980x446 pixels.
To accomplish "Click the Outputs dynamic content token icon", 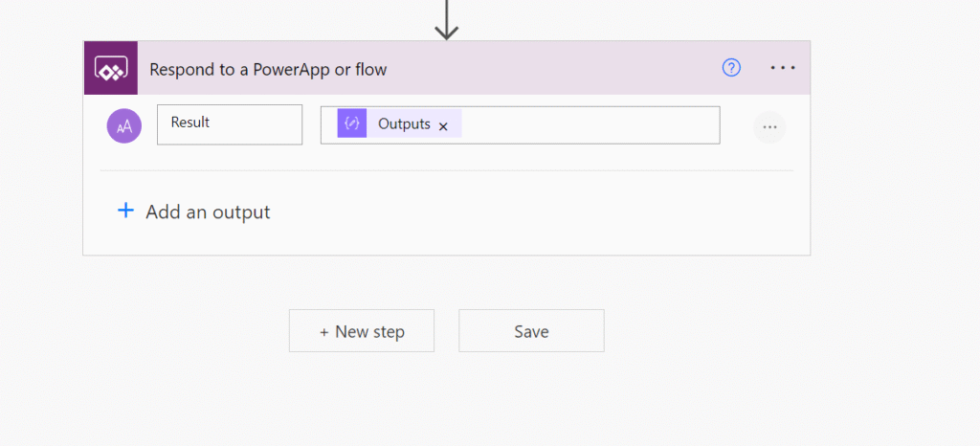I will (x=352, y=123).
